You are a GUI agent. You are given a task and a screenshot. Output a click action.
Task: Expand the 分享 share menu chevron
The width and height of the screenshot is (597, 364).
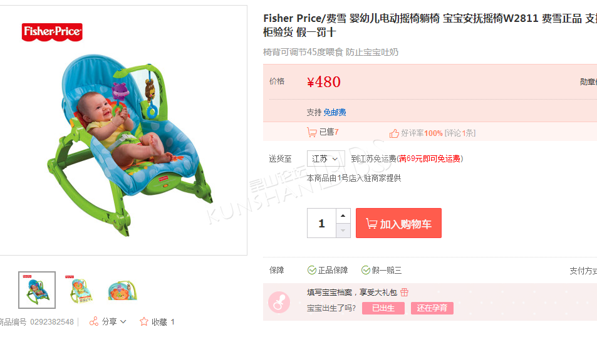(x=123, y=322)
